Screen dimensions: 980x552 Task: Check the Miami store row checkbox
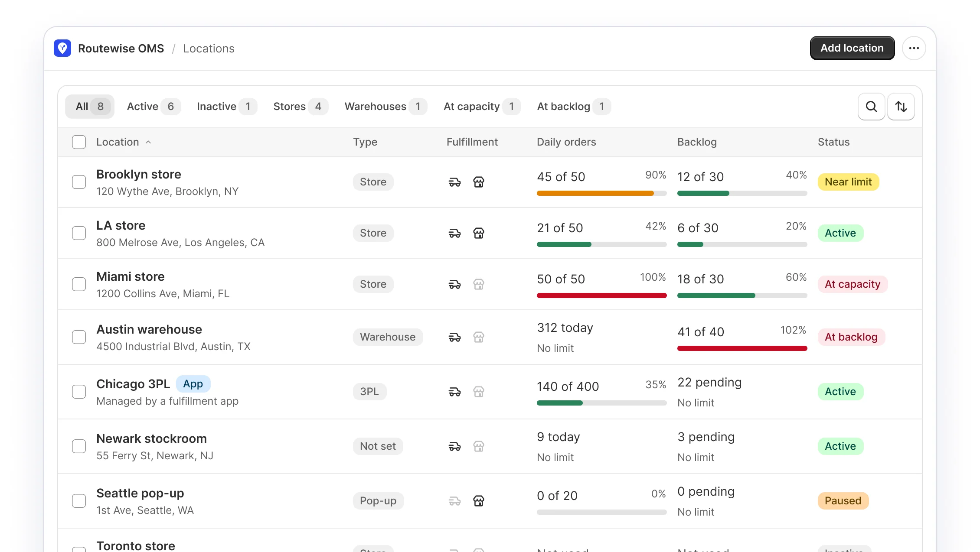pos(79,284)
